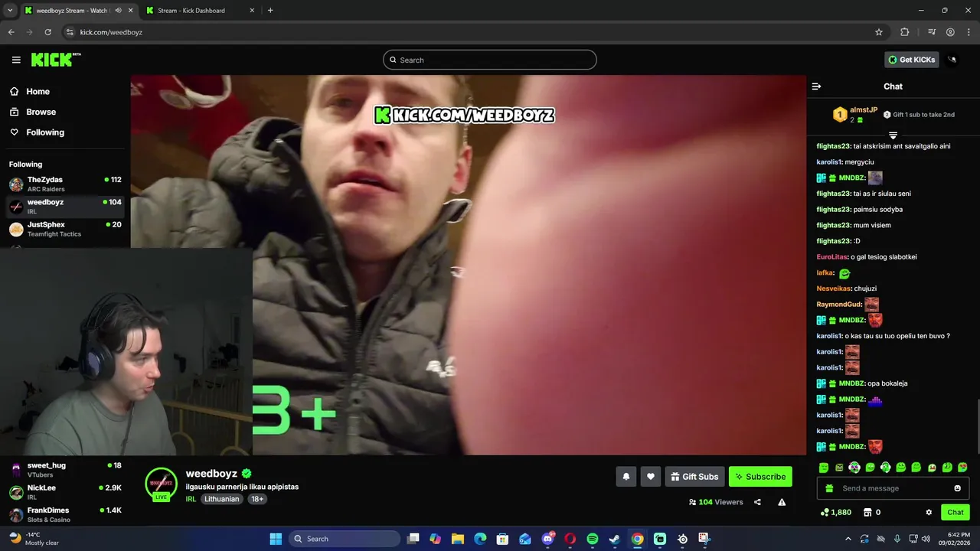Click the 18+ tag
Viewport: 980px width, 551px height.
pos(257,499)
